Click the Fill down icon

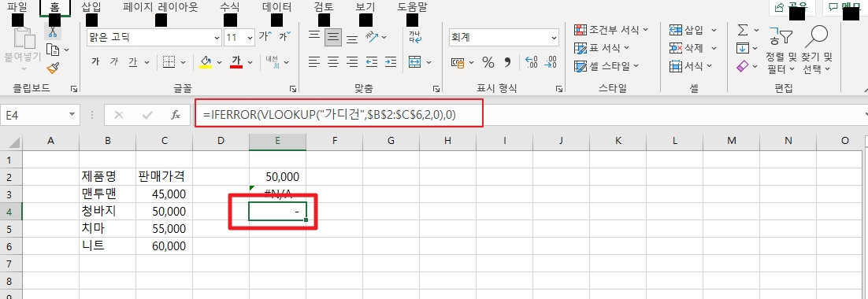pos(742,48)
